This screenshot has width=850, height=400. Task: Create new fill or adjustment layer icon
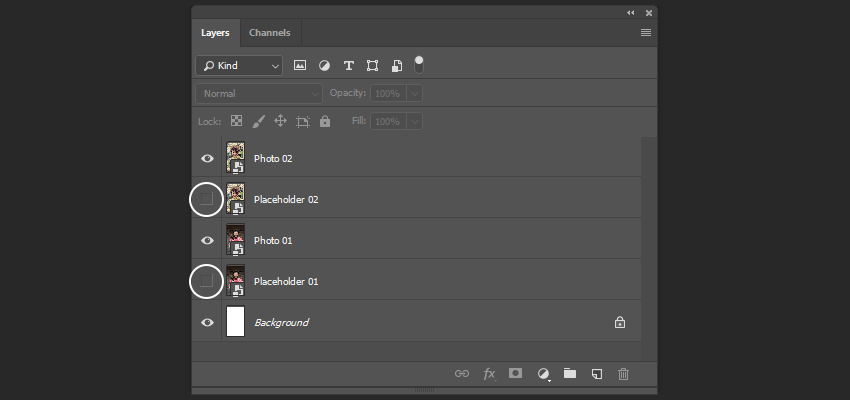(543, 373)
